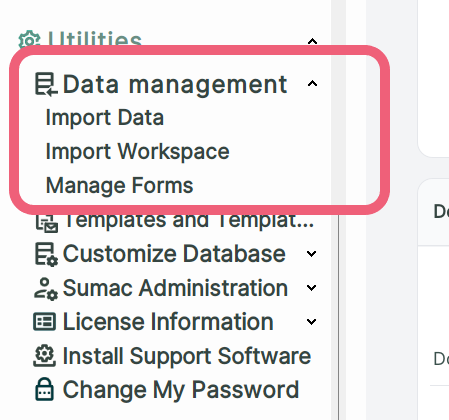The image size is (449, 420).
Task: Open the Change My Password link
Action: pyautogui.click(x=181, y=389)
